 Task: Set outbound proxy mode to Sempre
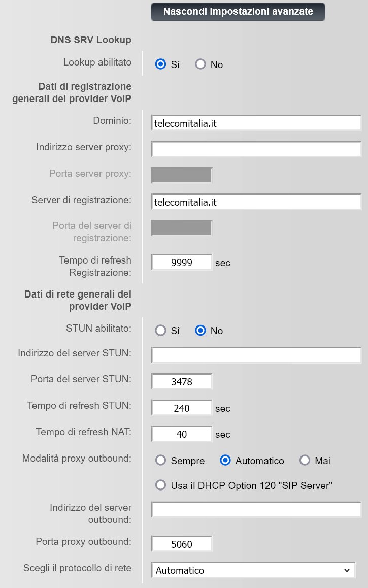coord(161,461)
